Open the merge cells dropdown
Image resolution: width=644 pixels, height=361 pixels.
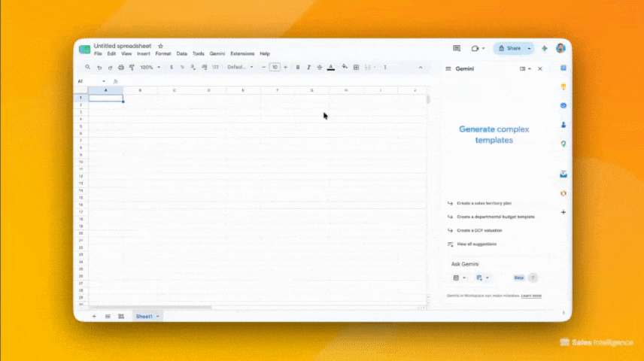click(x=375, y=68)
